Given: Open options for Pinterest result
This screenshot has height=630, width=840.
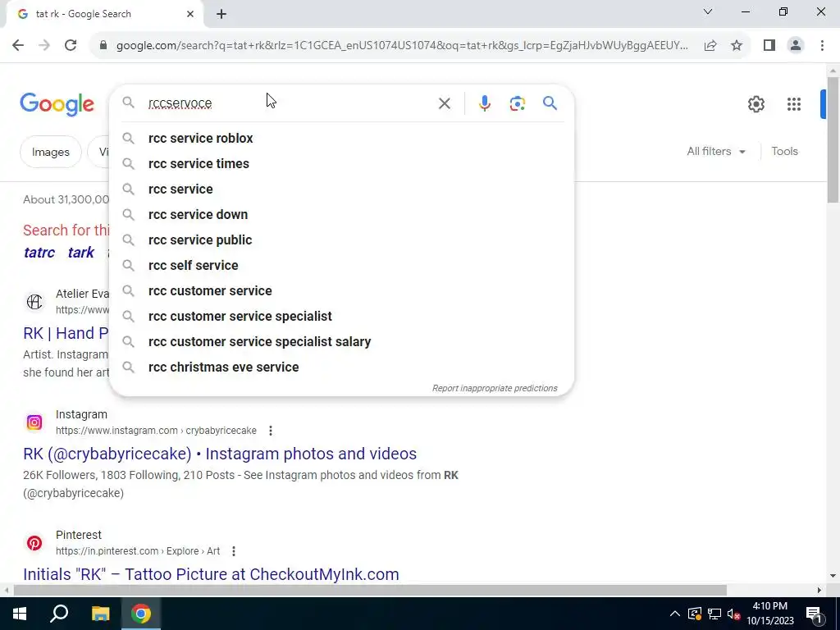Looking at the screenshot, I should coord(234,550).
